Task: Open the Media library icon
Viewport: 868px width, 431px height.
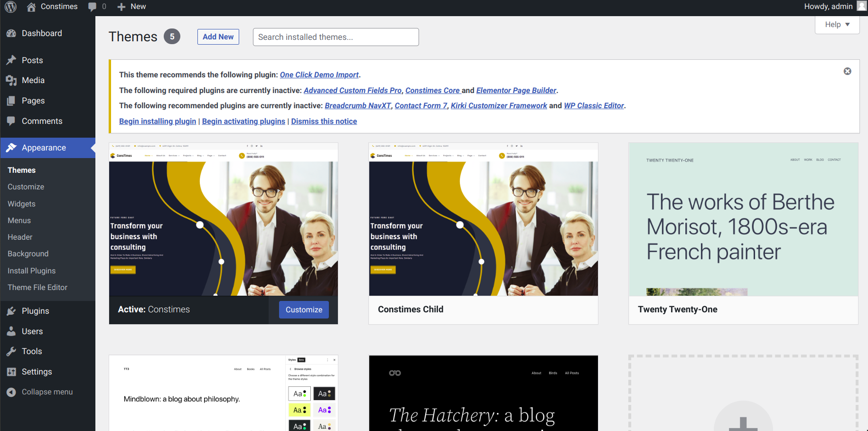Action: (11, 81)
